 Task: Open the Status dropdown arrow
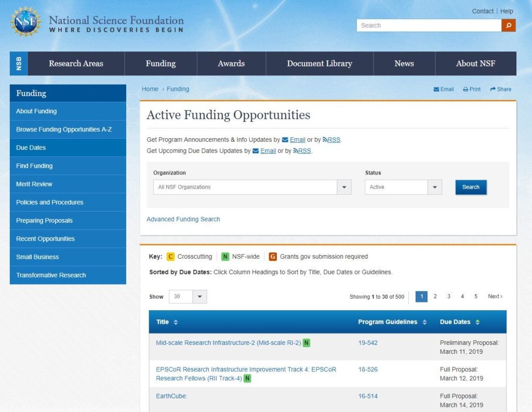point(435,187)
